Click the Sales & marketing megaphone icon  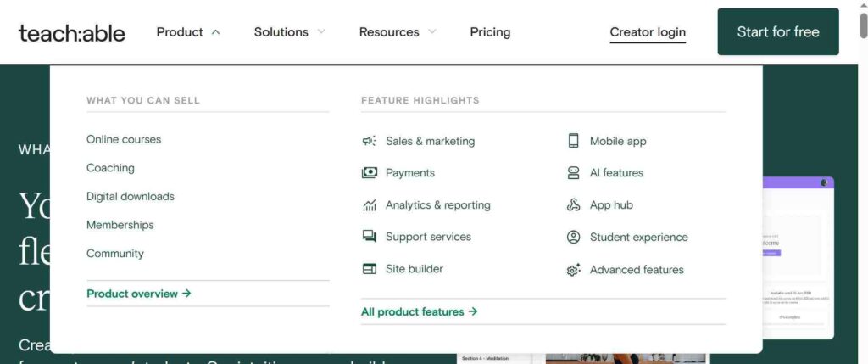[x=370, y=142]
